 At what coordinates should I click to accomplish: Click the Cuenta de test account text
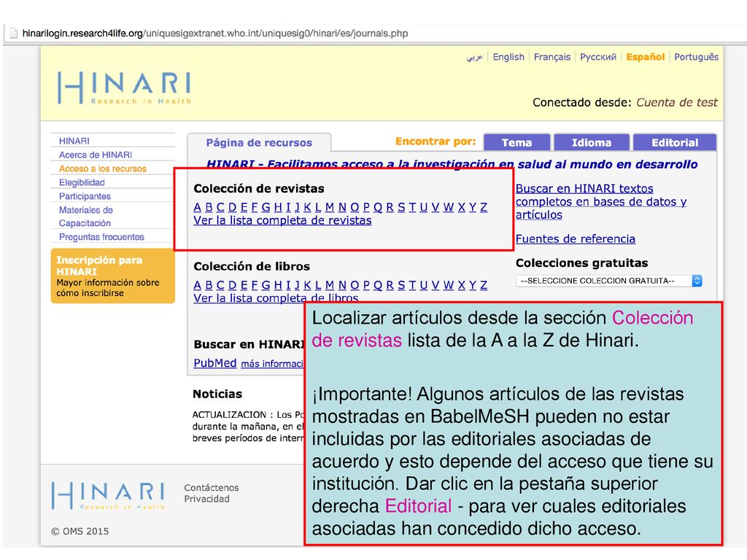click(677, 102)
